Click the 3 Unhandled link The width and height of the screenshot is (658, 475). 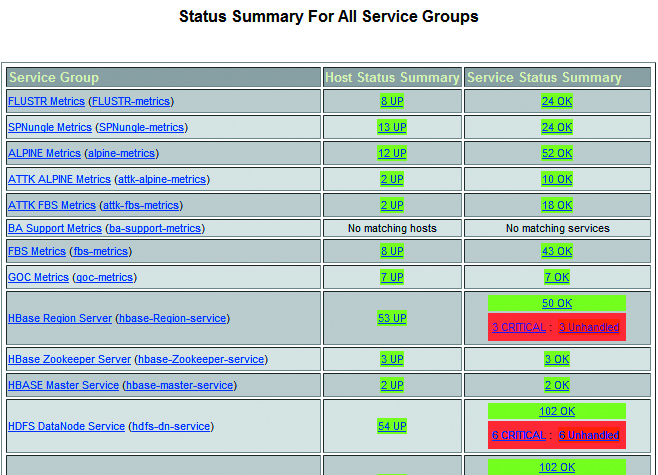(589, 328)
